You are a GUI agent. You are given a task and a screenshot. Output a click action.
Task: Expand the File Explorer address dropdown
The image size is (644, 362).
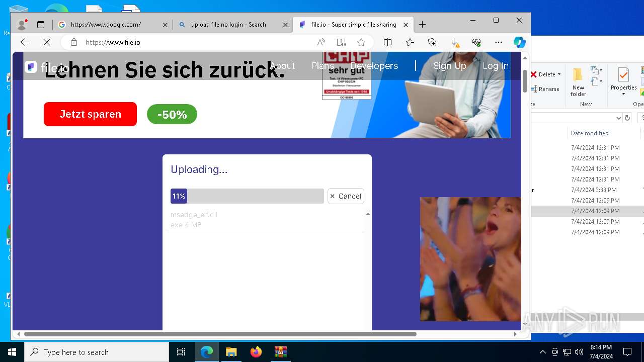619,118
